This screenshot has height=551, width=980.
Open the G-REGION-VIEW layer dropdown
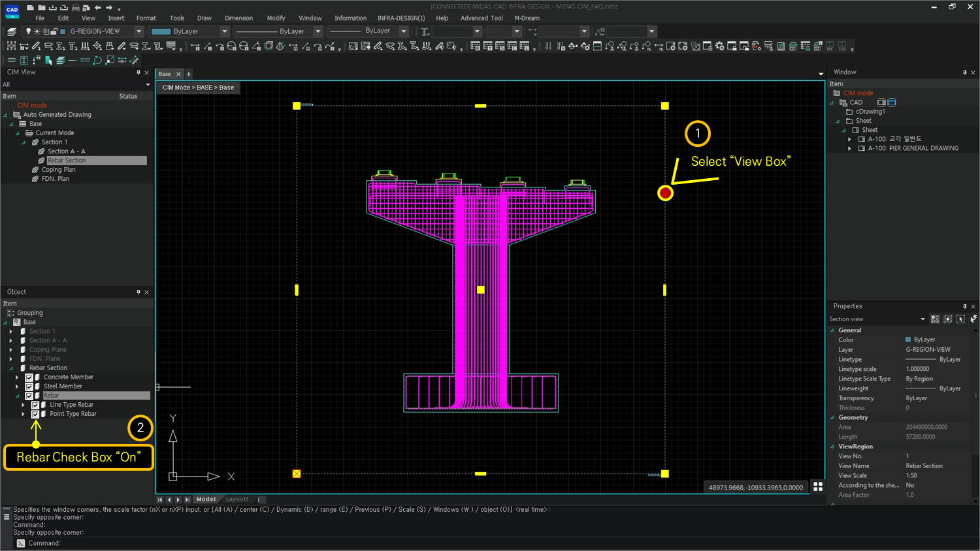[139, 31]
